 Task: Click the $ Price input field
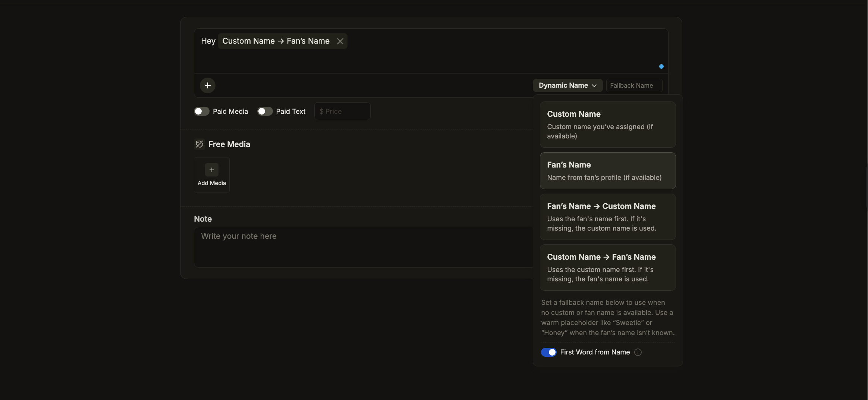pyautogui.click(x=342, y=112)
